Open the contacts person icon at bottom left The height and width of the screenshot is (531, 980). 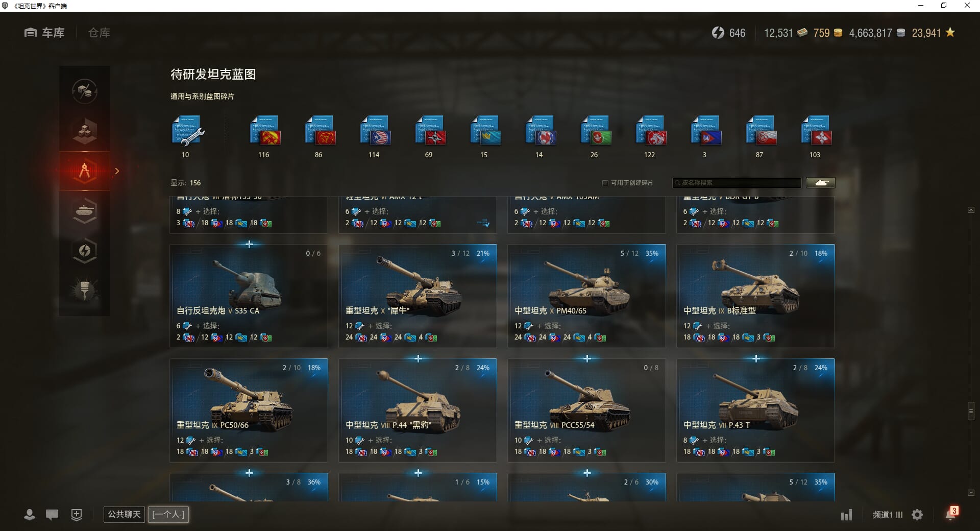tap(30, 515)
